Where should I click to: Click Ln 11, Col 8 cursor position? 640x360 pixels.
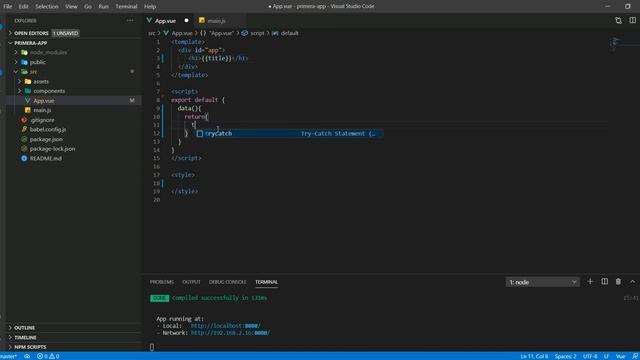click(534, 356)
